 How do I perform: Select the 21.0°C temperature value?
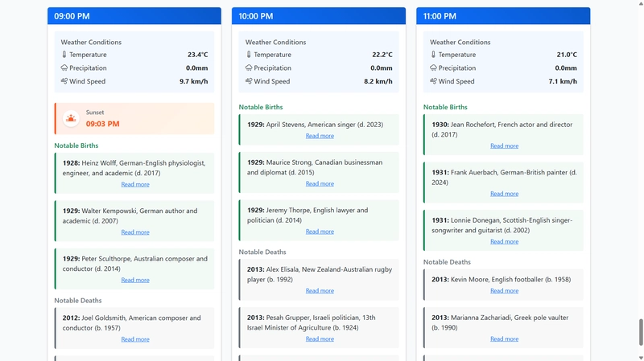pos(567,55)
